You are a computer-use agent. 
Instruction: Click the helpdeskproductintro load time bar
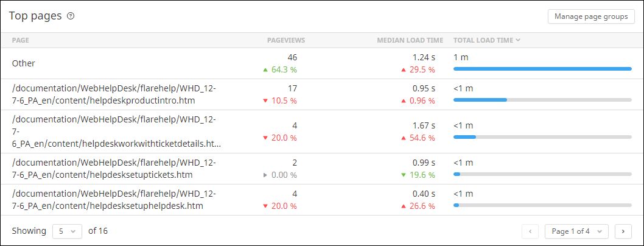pyautogui.click(x=542, y=99)
